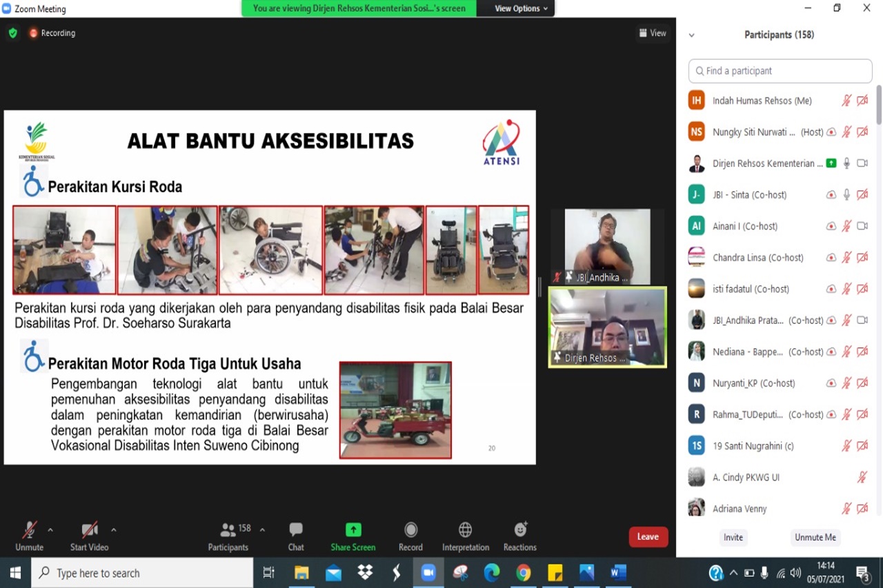Select participant Rahma_TUDeputi (Co-host)
Image resolution: width=883 pixels, height=588 pixels.
point(780,414)
